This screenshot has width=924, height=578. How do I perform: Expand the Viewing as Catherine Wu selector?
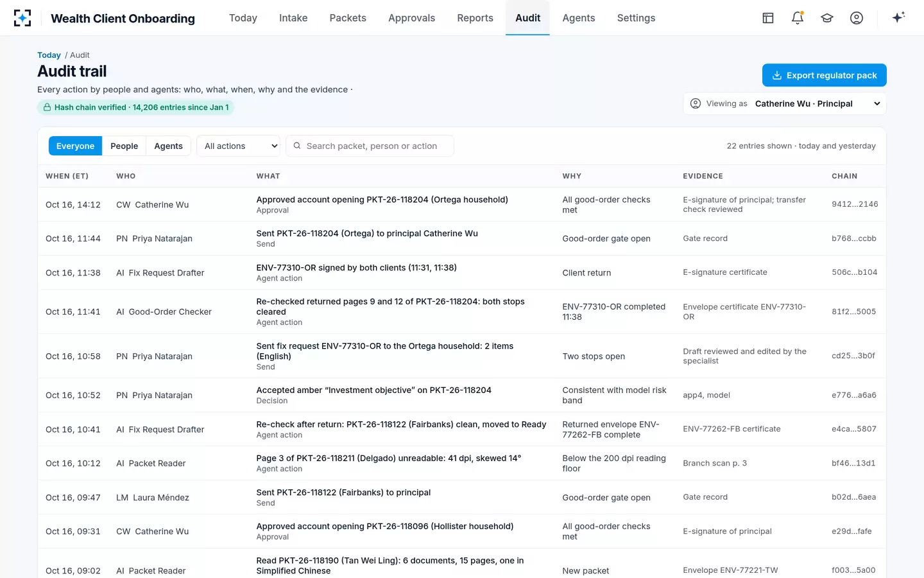785,103
